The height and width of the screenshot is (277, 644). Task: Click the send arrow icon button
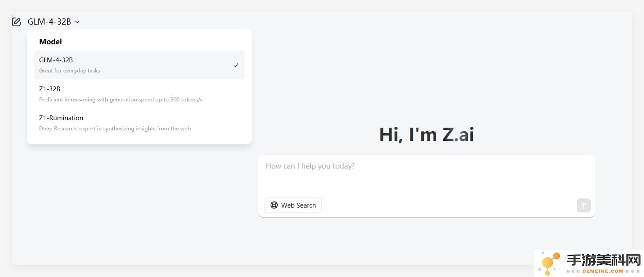pos(584,205)
